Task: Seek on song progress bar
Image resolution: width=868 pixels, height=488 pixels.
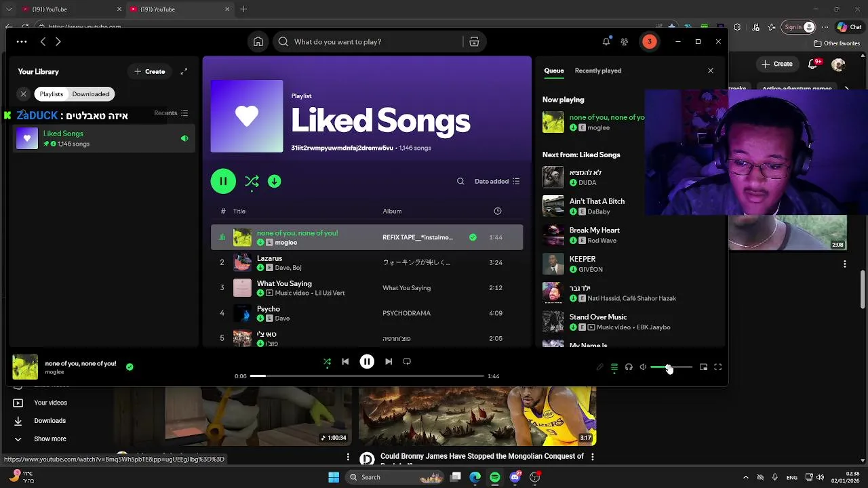Action: tap(367, 376)
